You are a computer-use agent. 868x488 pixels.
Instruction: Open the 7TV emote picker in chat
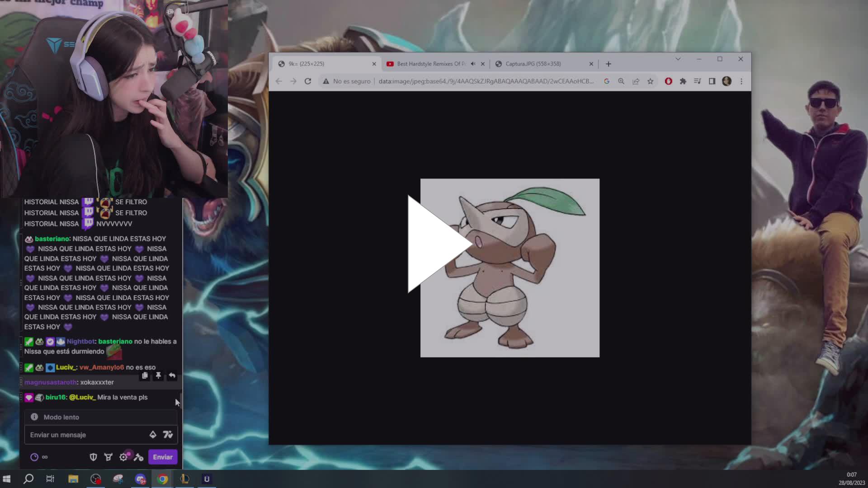[x=168, y=434]
